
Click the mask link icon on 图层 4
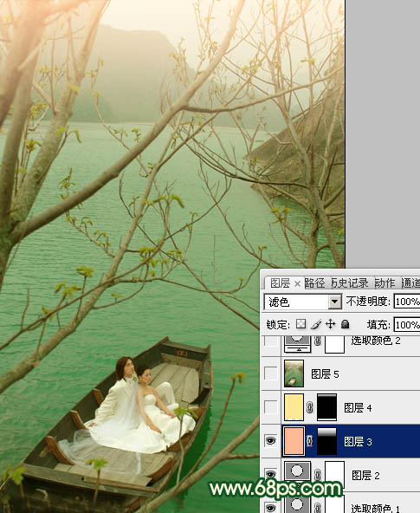(x=310, y=407)
